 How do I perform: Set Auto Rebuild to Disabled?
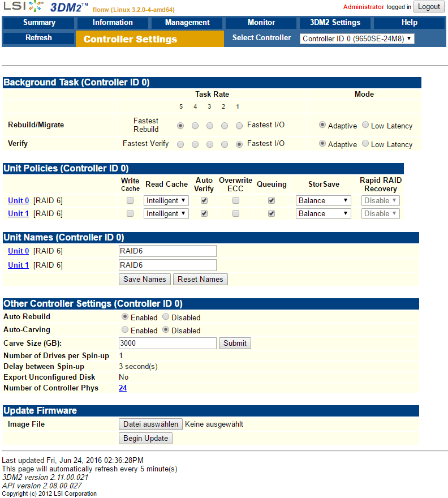166,317
